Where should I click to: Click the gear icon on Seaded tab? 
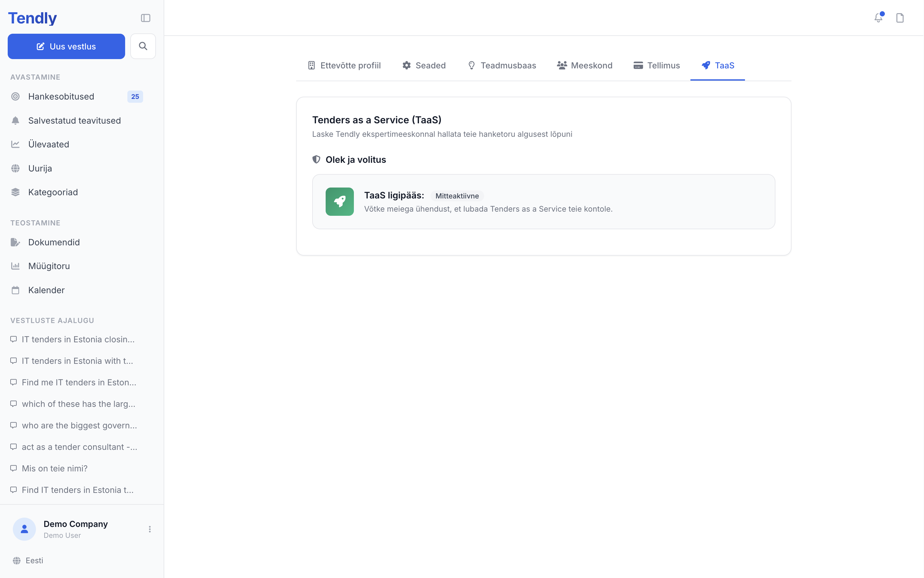[x=406, y=66]
